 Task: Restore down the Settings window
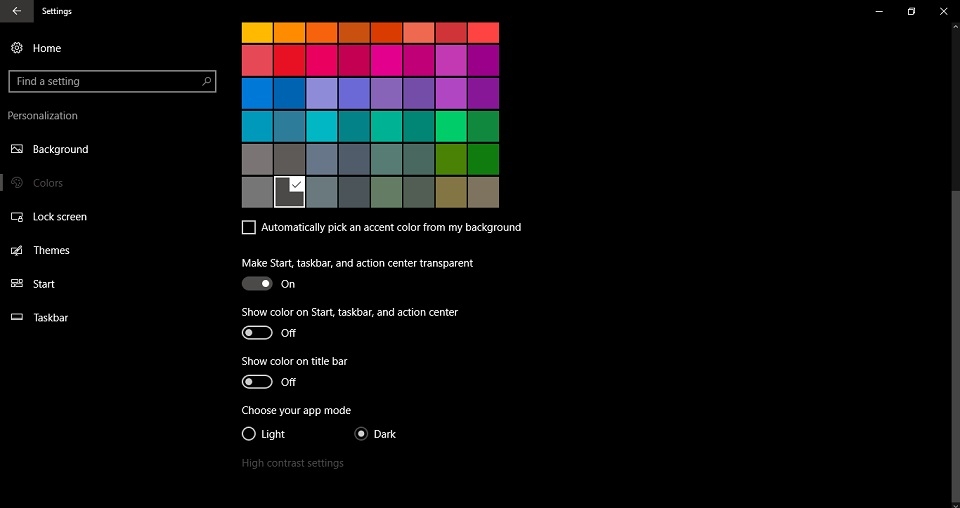pyautogui.click(x=911, y=11)
